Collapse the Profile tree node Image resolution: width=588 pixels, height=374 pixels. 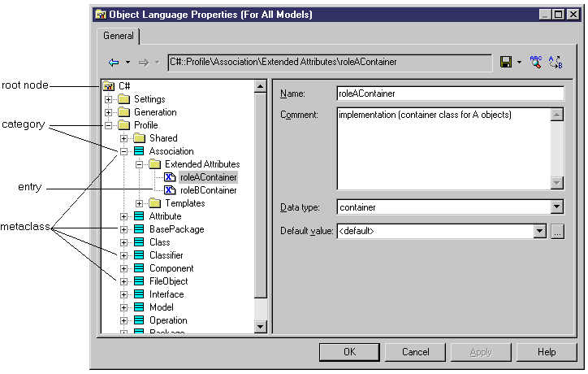point(108,125)
